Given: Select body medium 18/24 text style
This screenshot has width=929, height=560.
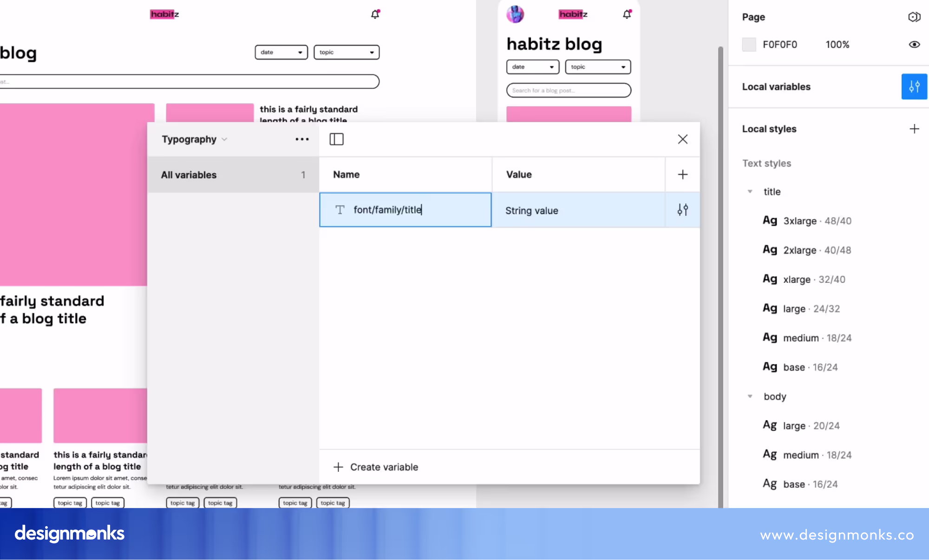Looking at the screenshot, I should [807, 455].
